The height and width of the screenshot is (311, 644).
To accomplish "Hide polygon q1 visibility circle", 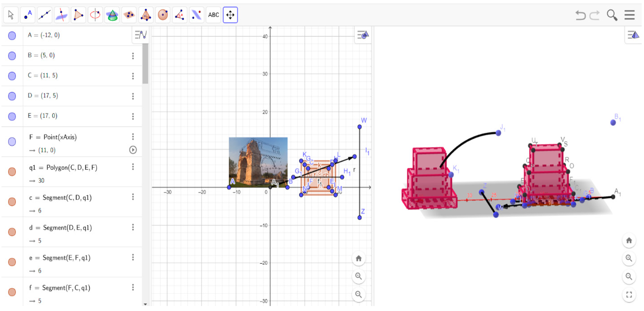I will (x=12, y=172).
